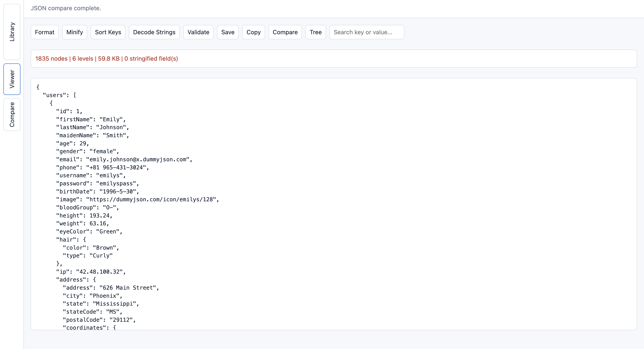Click the "JSON compare complete." status message

click(66, 8)
